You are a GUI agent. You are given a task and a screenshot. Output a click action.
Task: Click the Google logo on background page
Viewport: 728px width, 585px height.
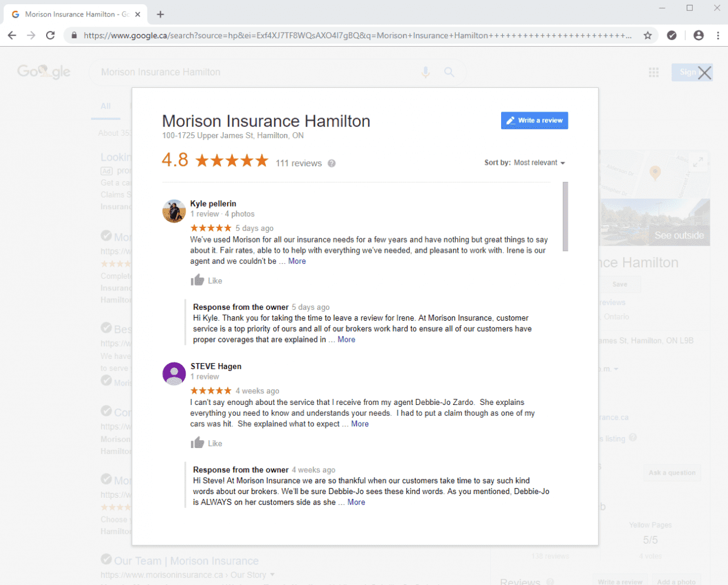click(44, 72)
